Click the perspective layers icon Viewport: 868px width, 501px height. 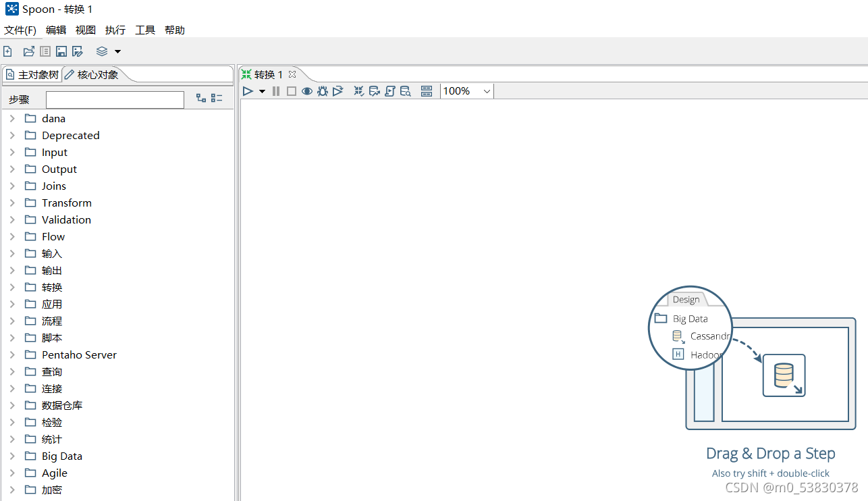[102, 51]
